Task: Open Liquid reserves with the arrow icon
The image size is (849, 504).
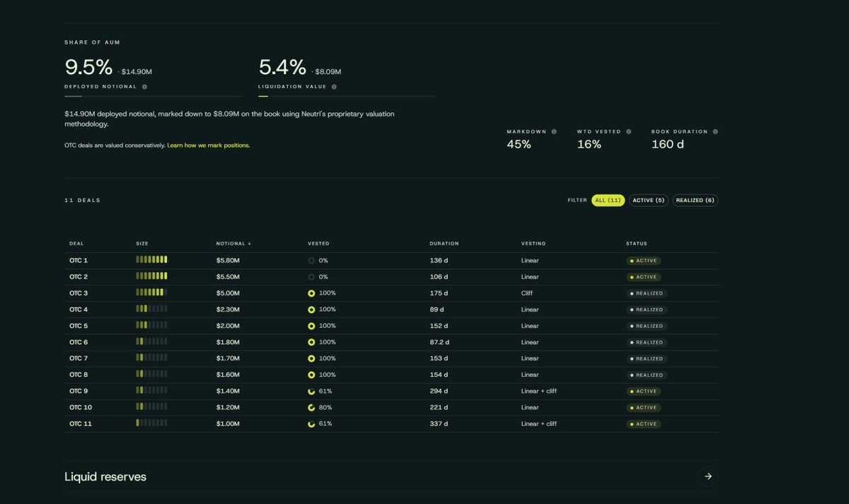Action: pyautogui.click(x=708, y=476)
